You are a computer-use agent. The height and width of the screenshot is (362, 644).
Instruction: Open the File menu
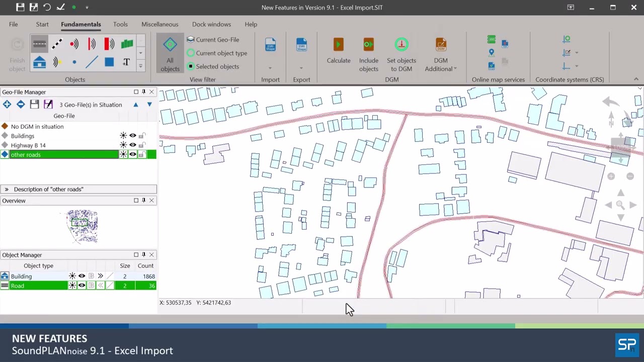[13, 24]
